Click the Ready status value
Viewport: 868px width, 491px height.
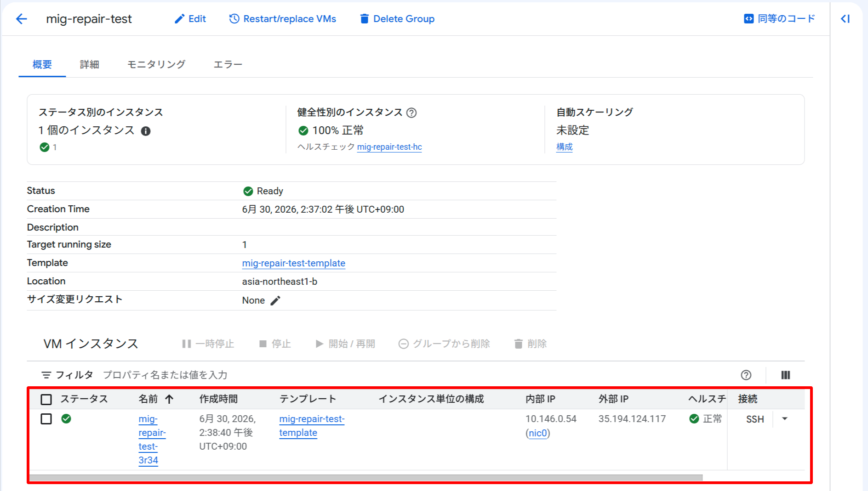[263, 191]
